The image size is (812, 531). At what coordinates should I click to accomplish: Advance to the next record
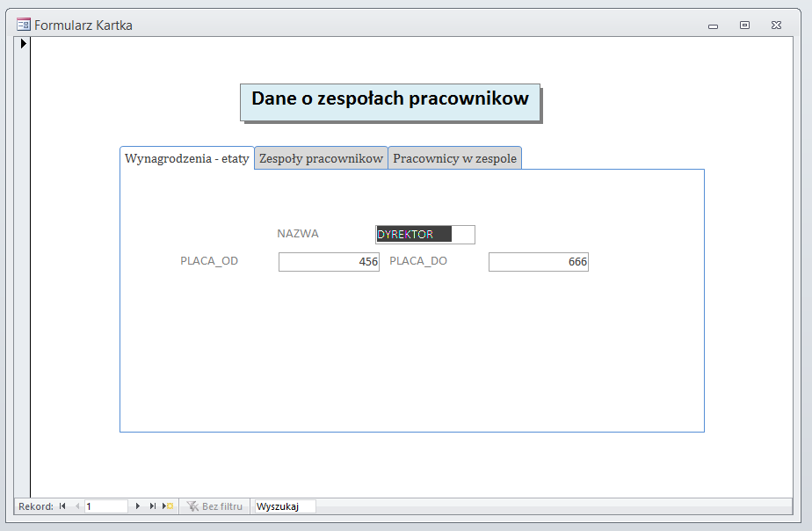[138, 506]
